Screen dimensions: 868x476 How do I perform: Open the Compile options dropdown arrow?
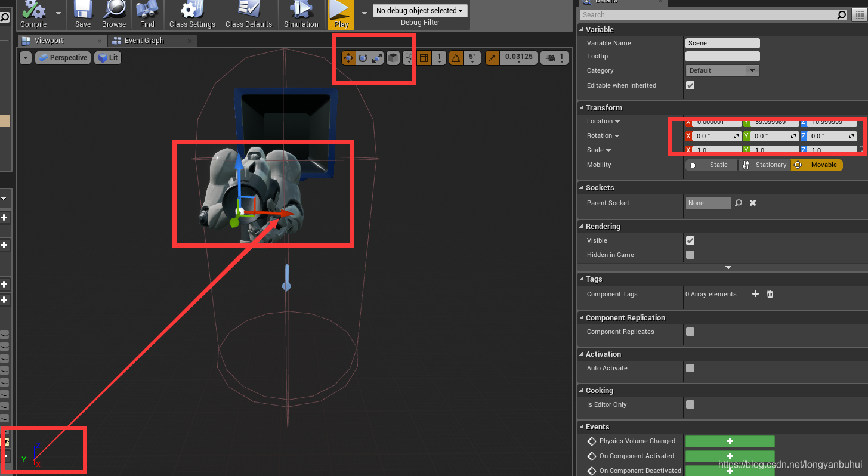coord(58,13)
